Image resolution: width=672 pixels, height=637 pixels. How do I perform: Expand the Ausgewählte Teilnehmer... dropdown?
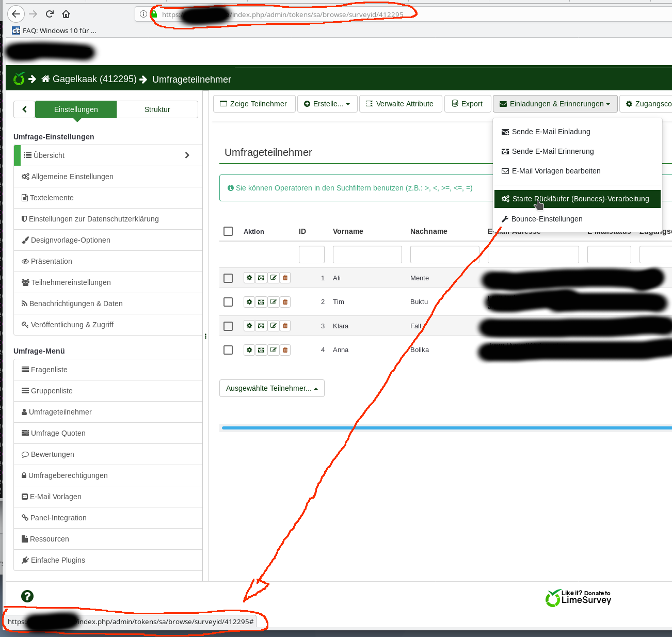[271, 388]
